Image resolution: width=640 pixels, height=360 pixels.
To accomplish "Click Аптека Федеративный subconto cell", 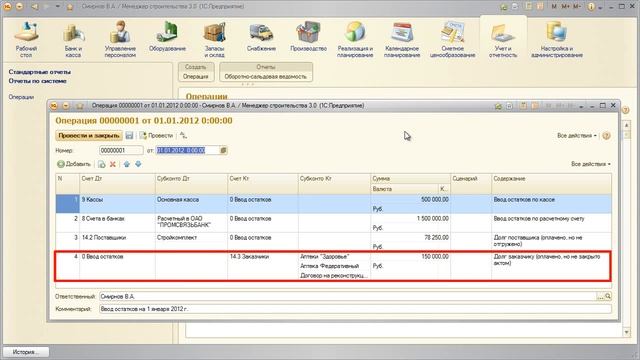I will (329, 266).
